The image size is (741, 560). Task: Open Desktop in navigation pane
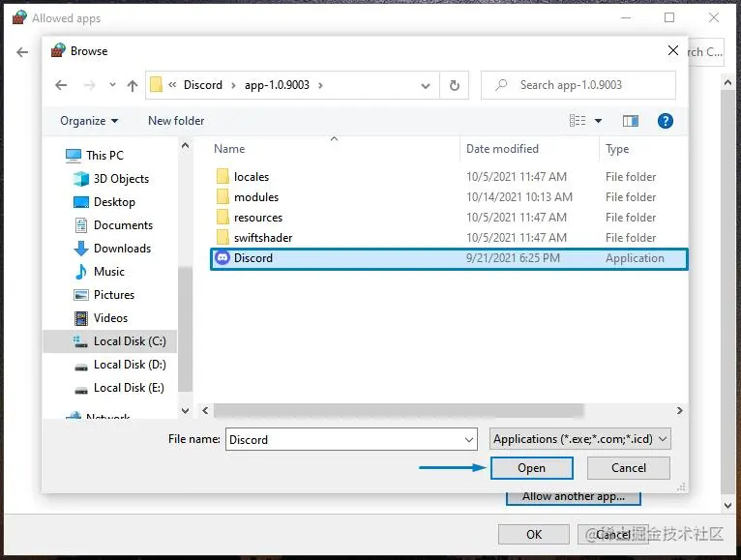click(104, 202)
